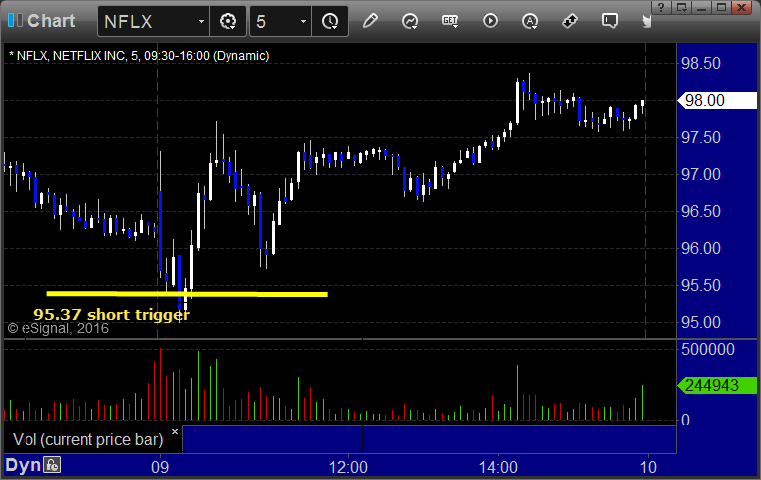The height and width of the screenshot is (480, 761).
Task: Open the symbol settings gear menu
Action: [228, 22]
